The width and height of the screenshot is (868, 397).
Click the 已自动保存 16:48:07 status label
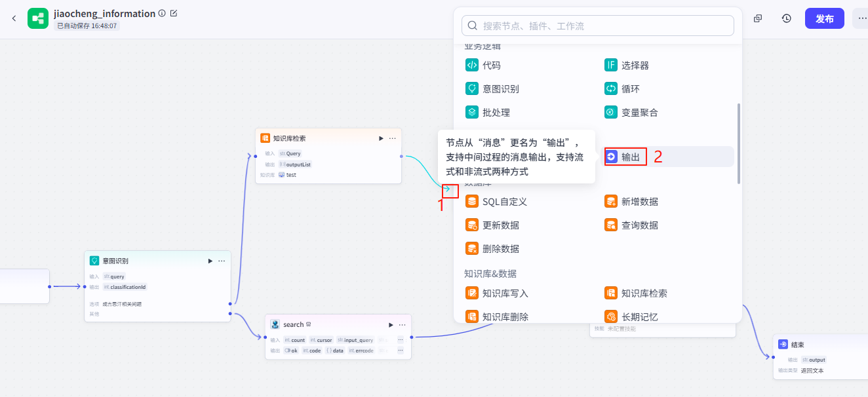tap(87, 26)
